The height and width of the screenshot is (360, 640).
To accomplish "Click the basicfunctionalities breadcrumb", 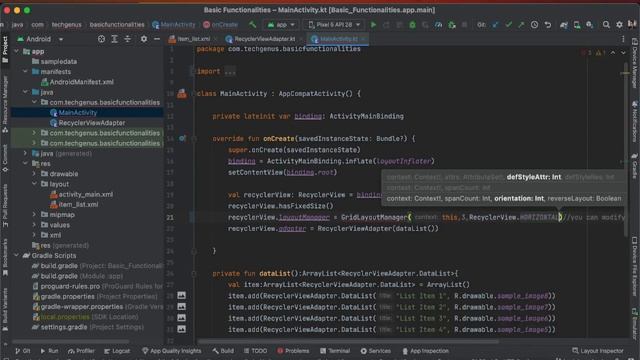I will coord(117,25).
